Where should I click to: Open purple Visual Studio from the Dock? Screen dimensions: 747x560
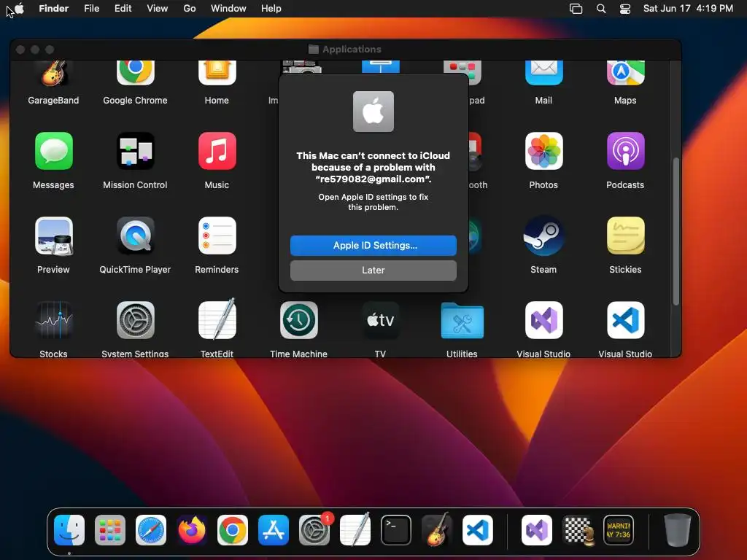click(537, 530)
